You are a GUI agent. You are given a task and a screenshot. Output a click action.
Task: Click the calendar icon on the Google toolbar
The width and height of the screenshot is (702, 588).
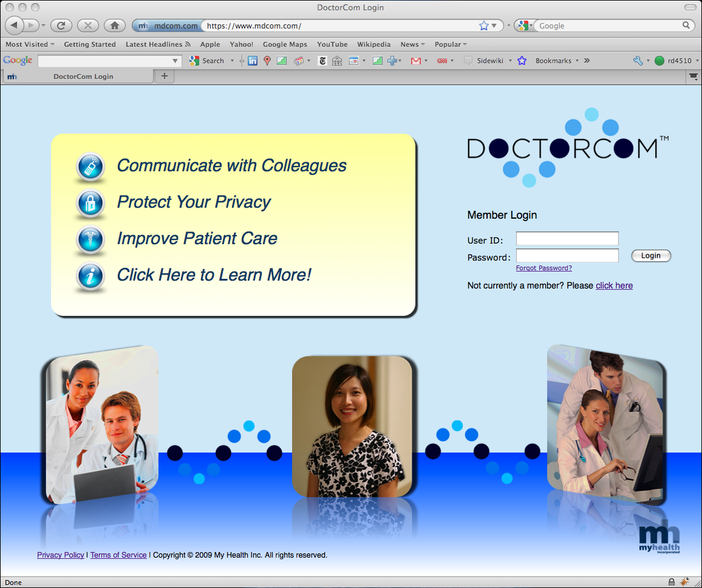click(x=354, y=60)
